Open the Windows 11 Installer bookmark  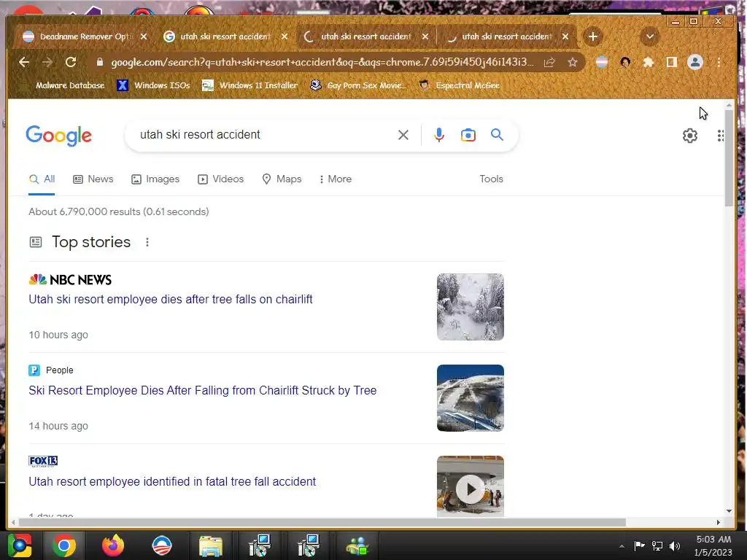click(x=250, y=86)
